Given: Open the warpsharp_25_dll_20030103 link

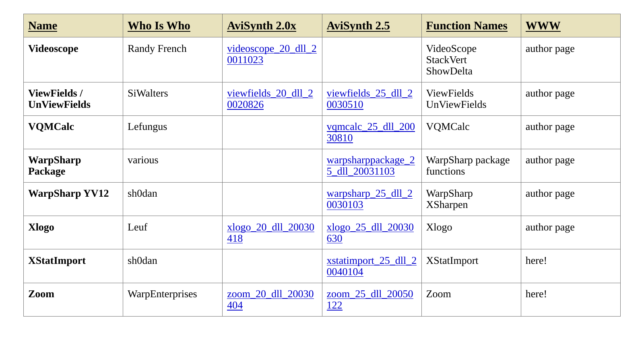Looking at the screenshot, I should tap(369, 199).
